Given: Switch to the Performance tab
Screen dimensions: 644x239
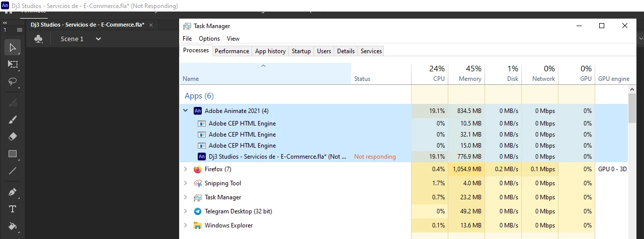Looking at the screenshot, I should (x=232, y=51).
